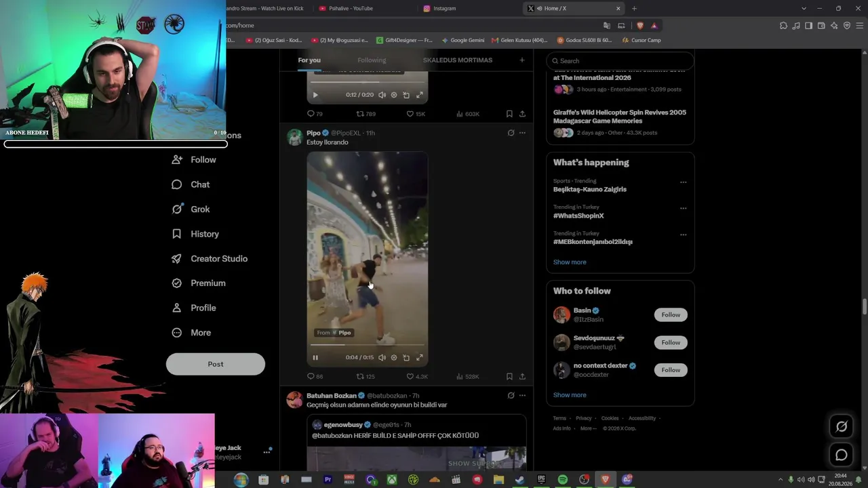Click the X search field

(620, 61)
